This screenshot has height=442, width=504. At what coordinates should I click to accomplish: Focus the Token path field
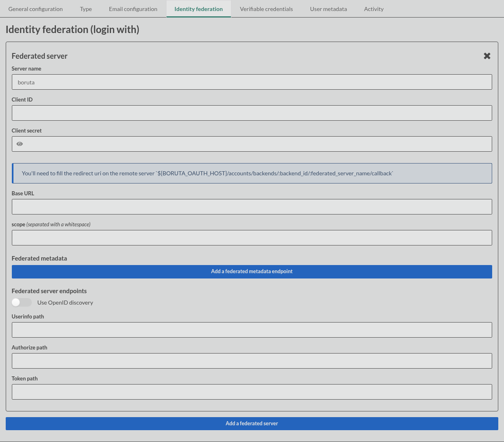[x=252, y=392]
